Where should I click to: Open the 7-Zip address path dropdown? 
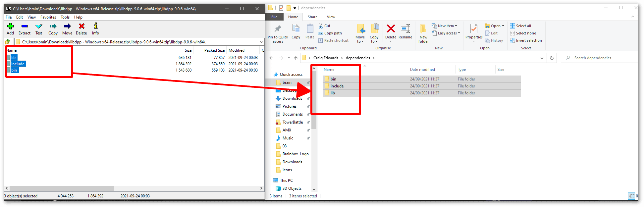(261, 42)
